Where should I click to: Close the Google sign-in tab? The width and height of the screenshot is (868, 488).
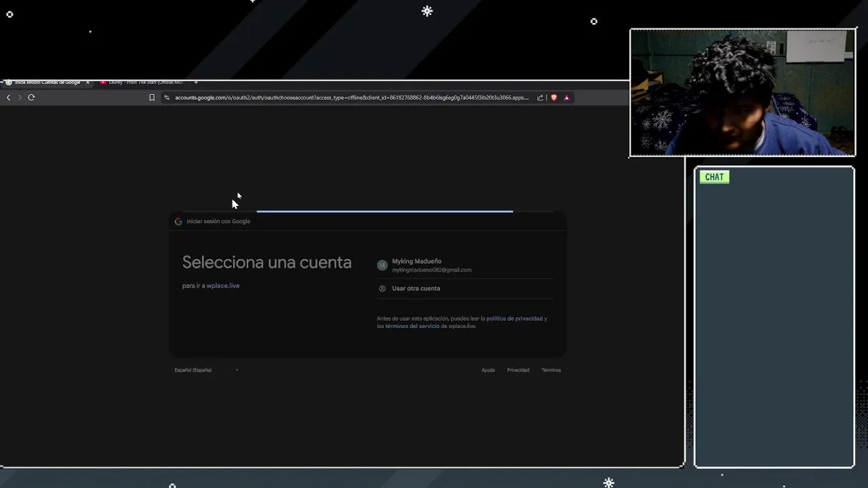click(87, 82)
